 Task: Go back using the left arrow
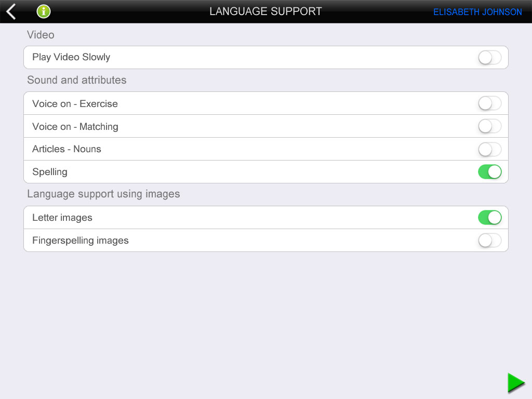pyautogui.click(x=11, y=11)
